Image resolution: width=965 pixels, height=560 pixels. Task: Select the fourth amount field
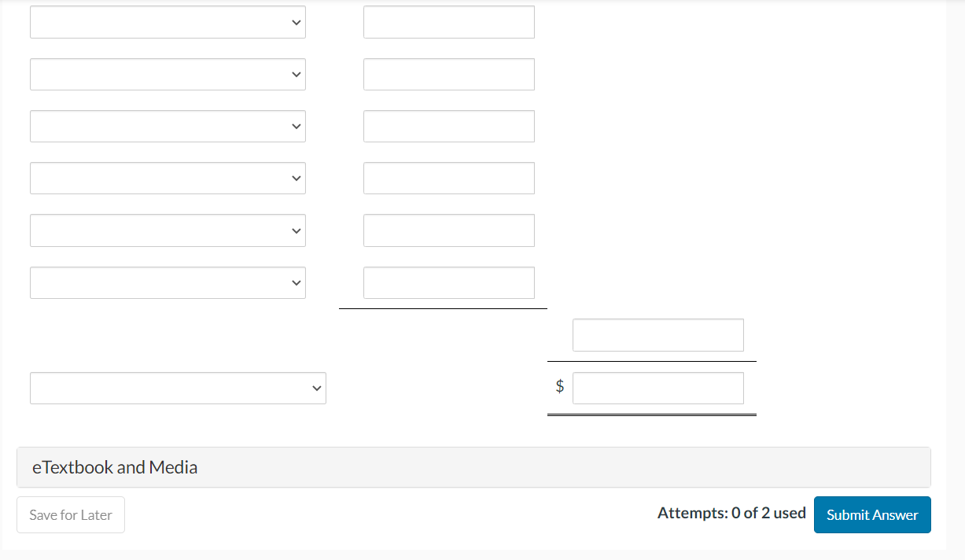[448, 178]
